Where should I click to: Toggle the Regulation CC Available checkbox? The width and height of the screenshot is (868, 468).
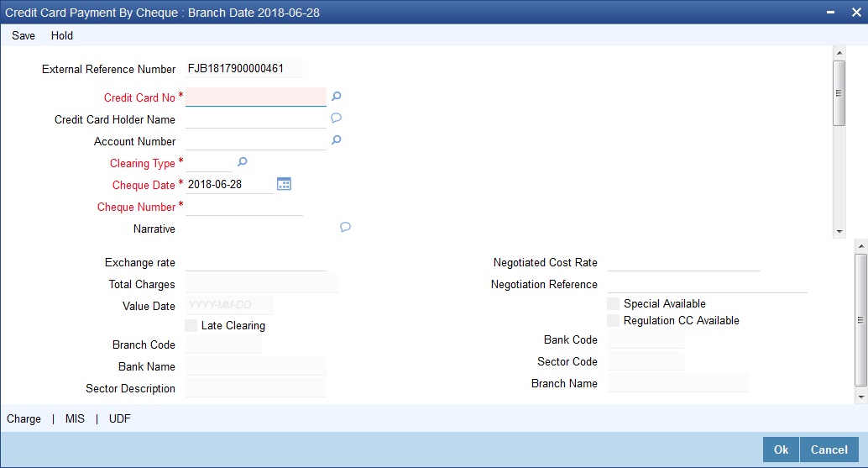click(x=614, y=320)
